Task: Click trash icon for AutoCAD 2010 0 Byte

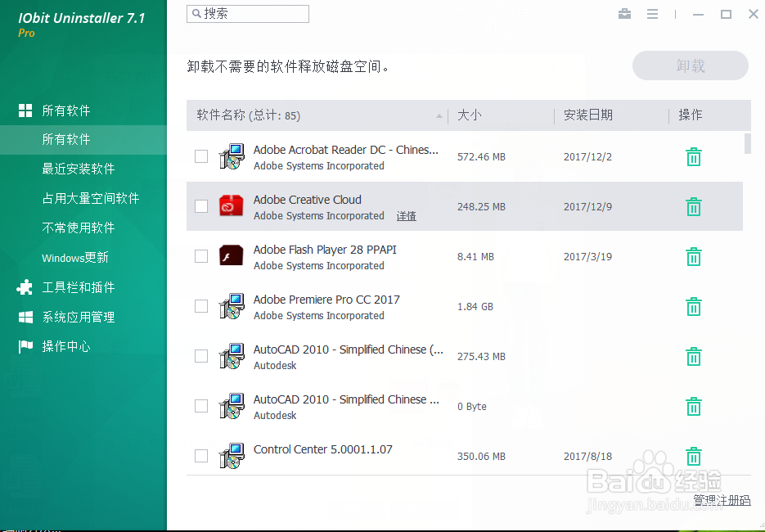Action: click(693, 407)
